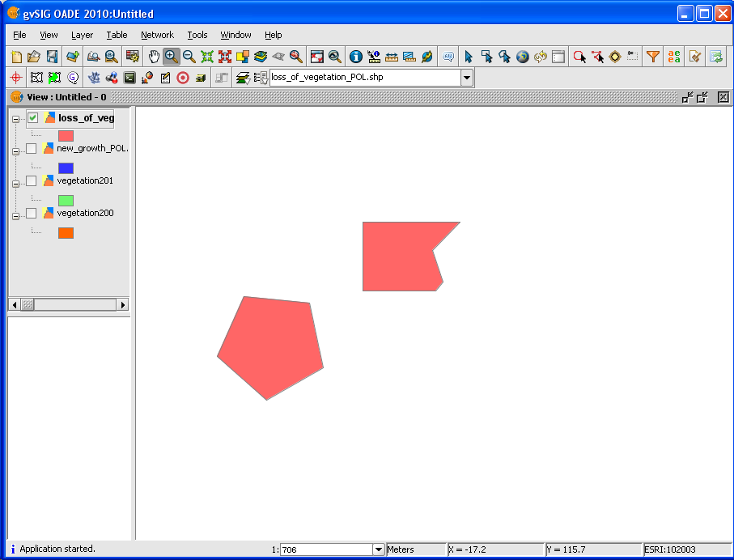734x560 pixels.
Task: Open the Information tool
Action: click(356, 57)
